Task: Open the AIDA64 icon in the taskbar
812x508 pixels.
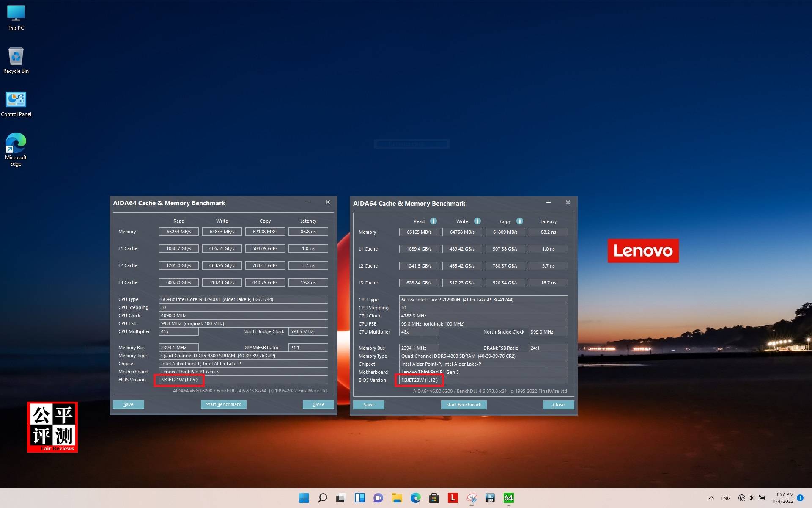Action: tap(508, 498)
